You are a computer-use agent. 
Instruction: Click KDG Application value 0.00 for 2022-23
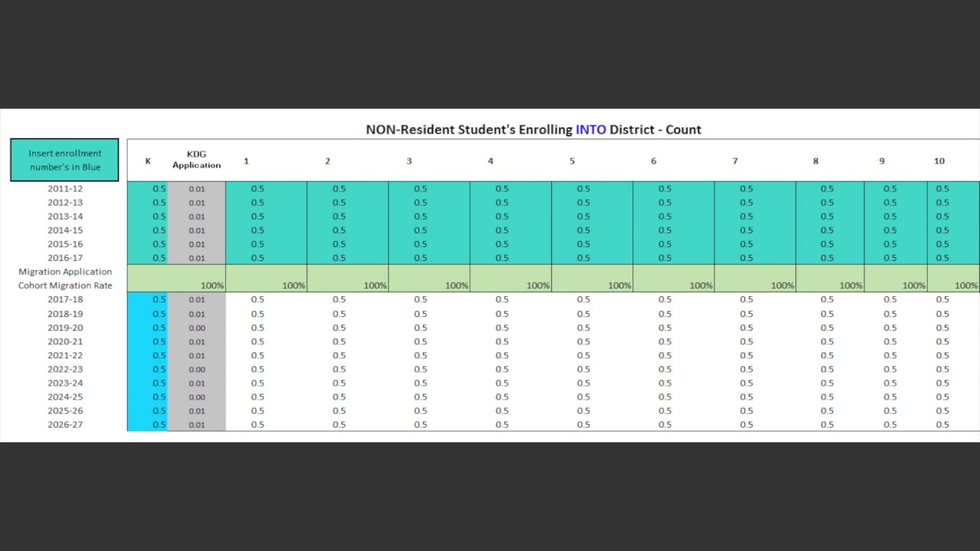[x=197, y=369]
